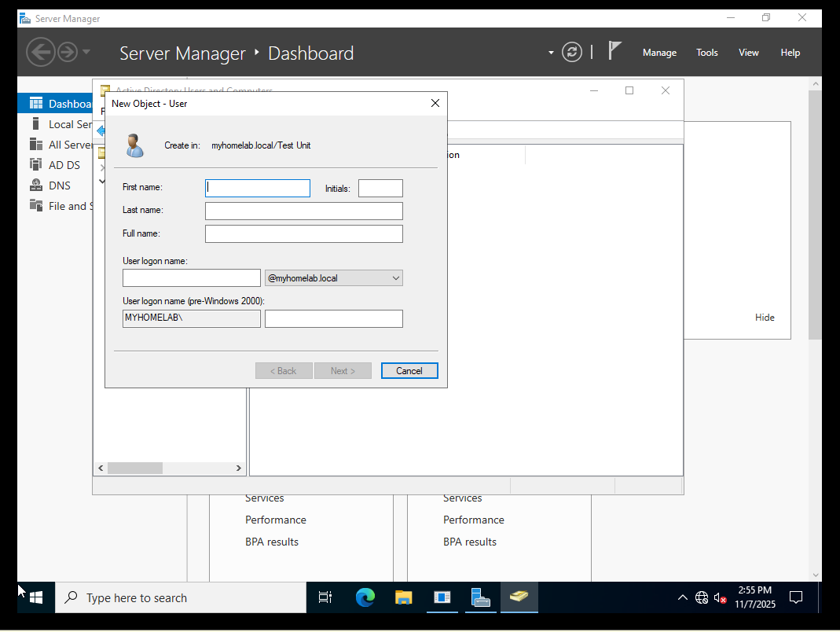
Task: Open the Tools menu
Action: (706, 53)
